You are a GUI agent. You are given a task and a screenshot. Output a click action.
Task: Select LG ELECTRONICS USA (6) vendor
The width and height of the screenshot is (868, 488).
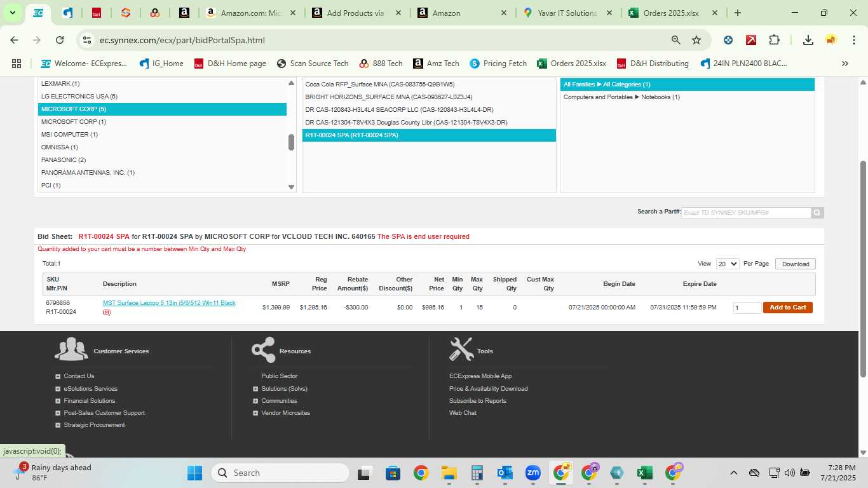click(163, 97)
